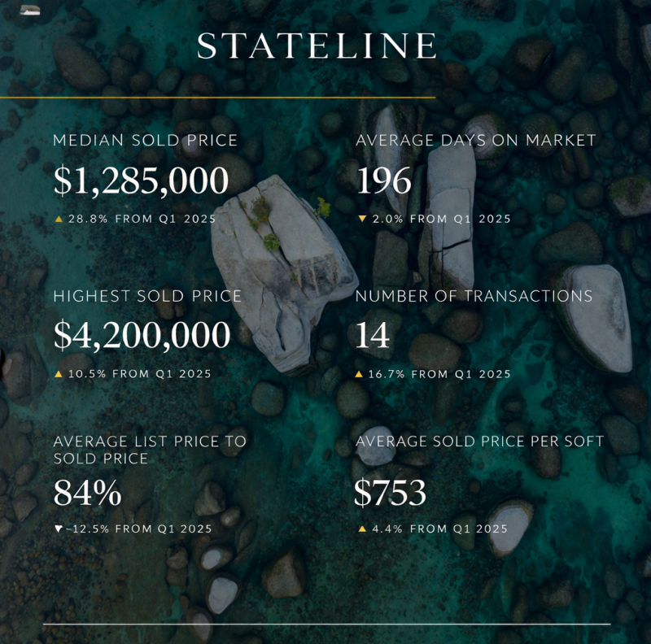Image resolution: width=651 pixels, height=644 pixels.
Task: Click the gold down arrow beside 2.0%
Action: pyautogui.click(x=361, y=219)
